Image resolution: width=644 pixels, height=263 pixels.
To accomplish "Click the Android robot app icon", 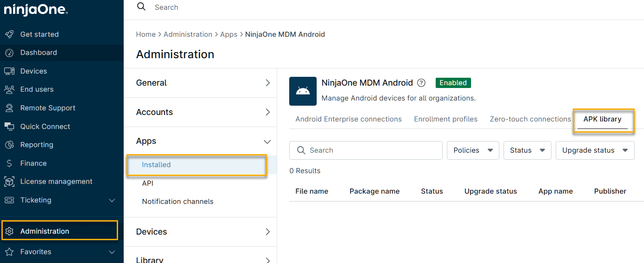I will pyautogui.click(x=303, y=91).
